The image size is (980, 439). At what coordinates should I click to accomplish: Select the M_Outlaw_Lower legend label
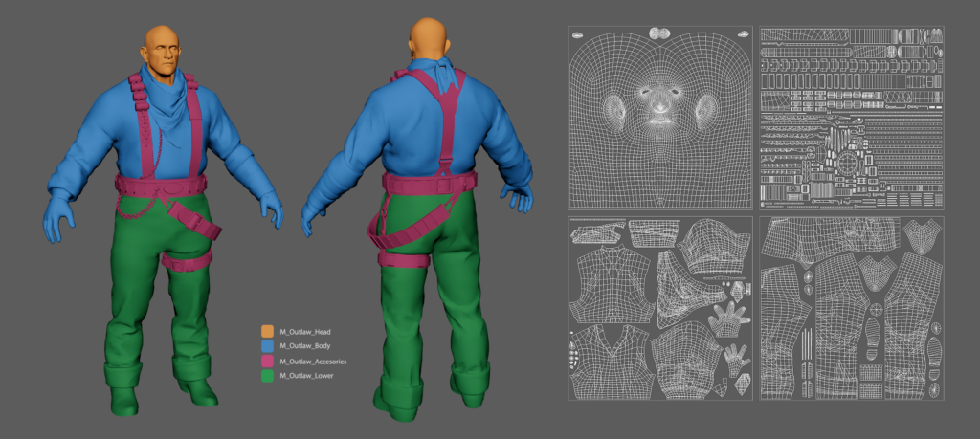click(306, 376)
